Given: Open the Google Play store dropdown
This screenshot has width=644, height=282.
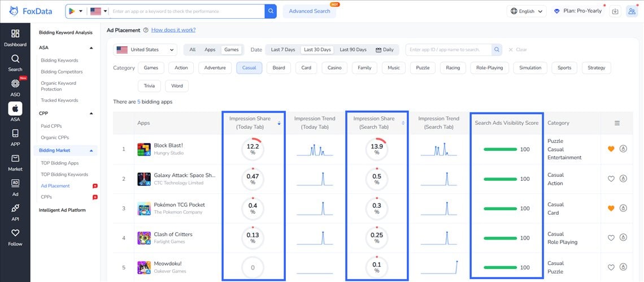Looking at the screenshot, I should coord(76,11).
